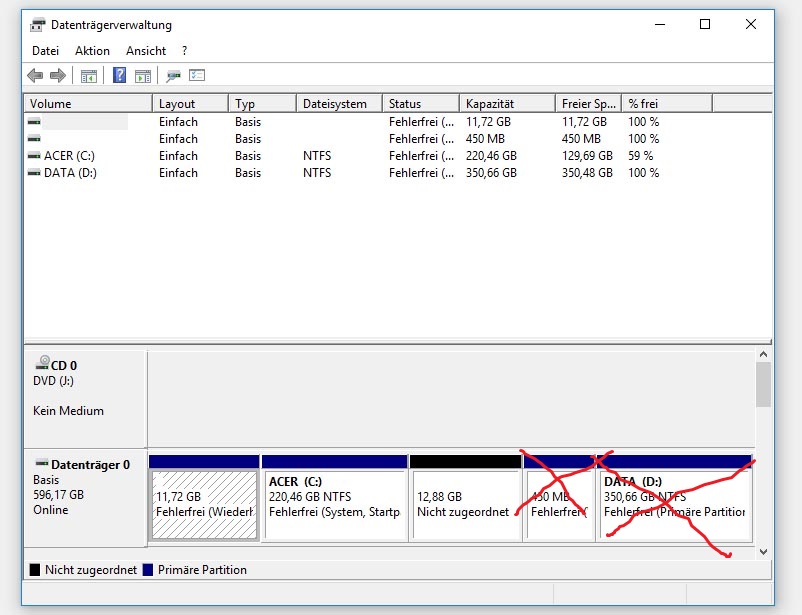The width and height of the screenshot is (802, 615).
Task: Select the ACER (C:) drive icon in list
Action: [x=35, y=156]
